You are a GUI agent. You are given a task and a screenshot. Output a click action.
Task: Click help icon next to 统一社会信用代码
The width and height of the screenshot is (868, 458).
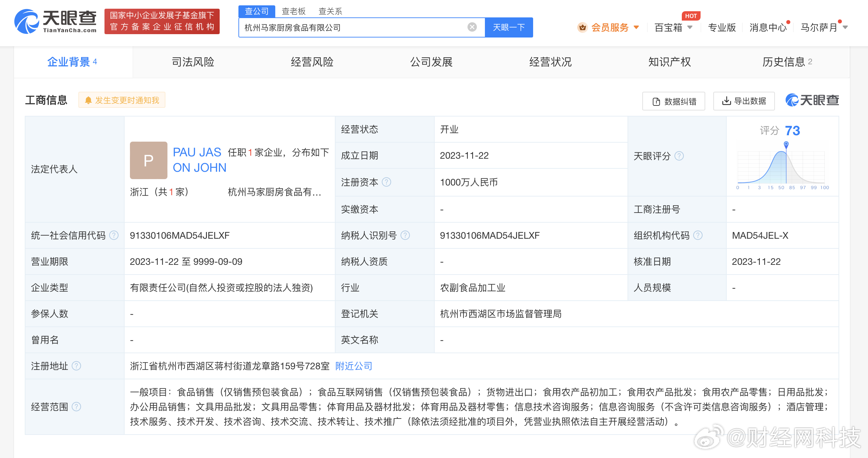(x=114, y=235)
